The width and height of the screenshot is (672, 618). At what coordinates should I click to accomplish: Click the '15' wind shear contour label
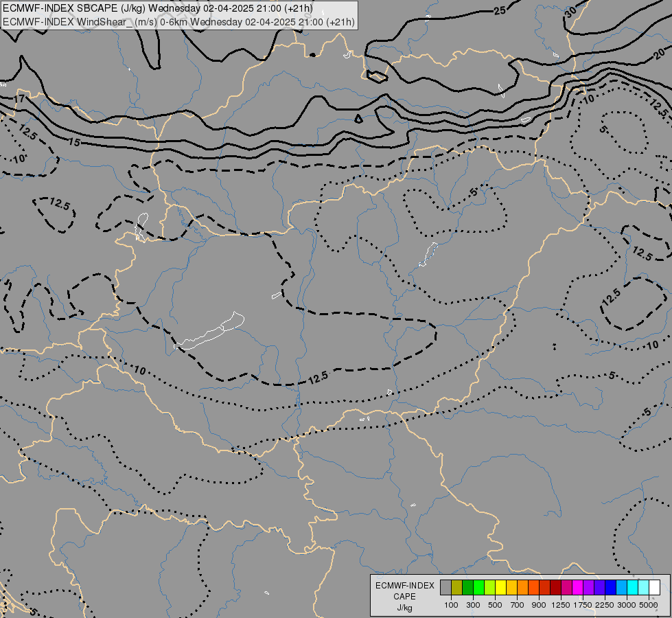tap(74, 142)
